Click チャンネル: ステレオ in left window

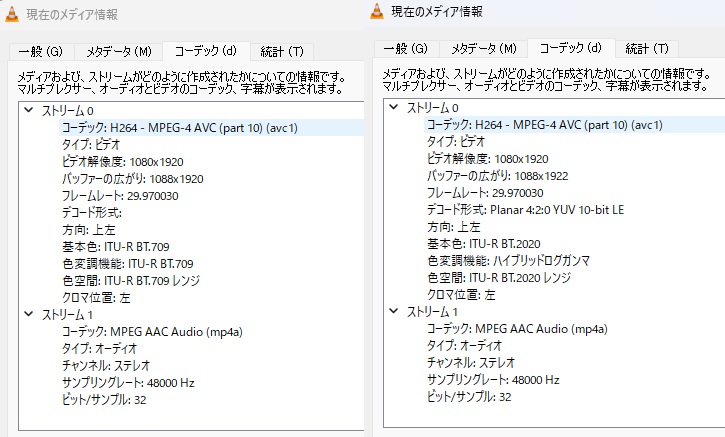pyautogui.click(x=106, y=366)
